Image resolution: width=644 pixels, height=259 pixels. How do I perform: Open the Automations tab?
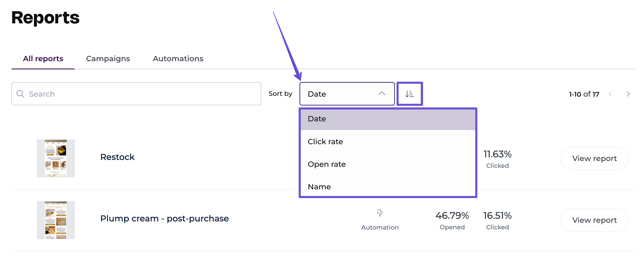[178, 59]
